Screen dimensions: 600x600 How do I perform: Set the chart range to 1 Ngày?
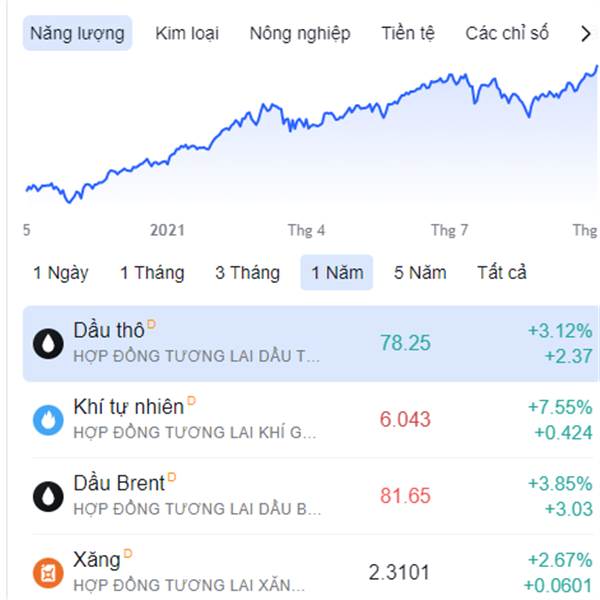[x=61, y=272]
